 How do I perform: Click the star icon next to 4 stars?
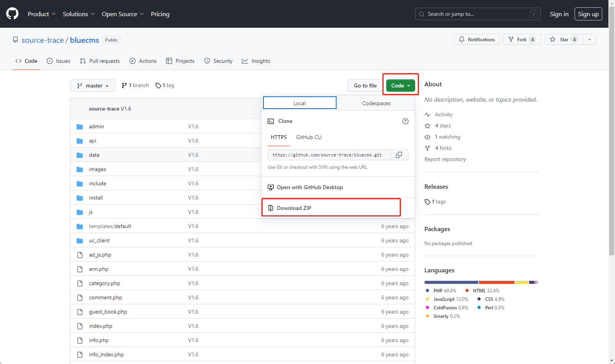427,126
